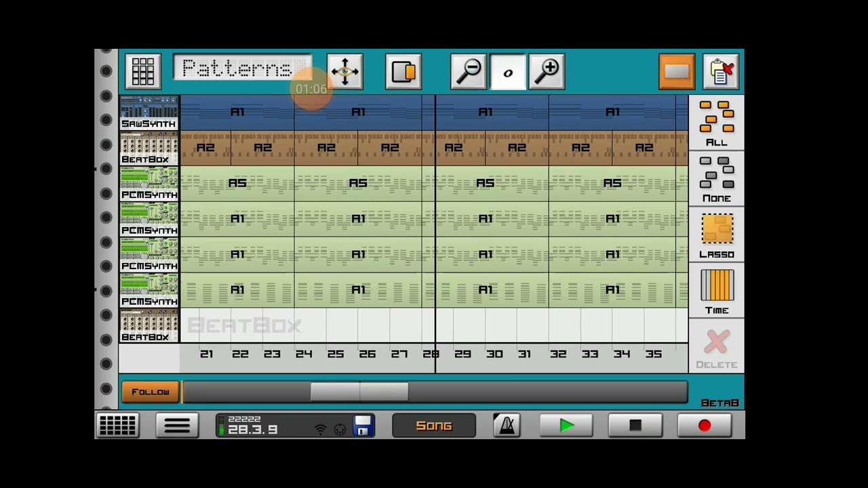Tap the Wi-Fi status icon
Image resolution: width=868 pixels, height=488 pixels.
pos(321,430)
